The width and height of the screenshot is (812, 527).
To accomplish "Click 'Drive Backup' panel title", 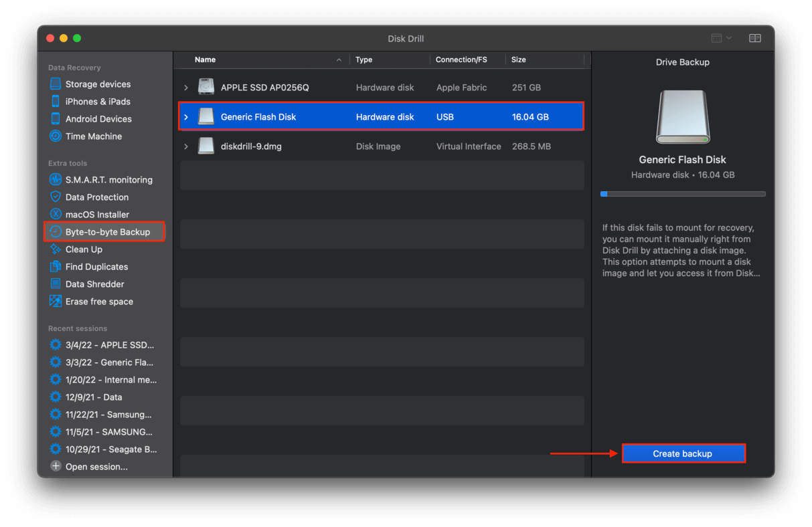I will click(x=683, y=62).
